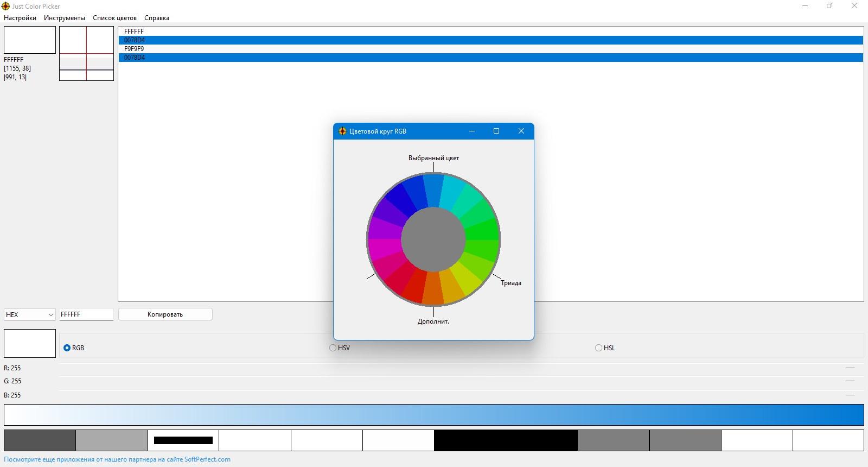Click the blue segment under Выбранный цвет
Image resolution: width=868 pixels, height=467 pixels.
click(x=433, y=191)
